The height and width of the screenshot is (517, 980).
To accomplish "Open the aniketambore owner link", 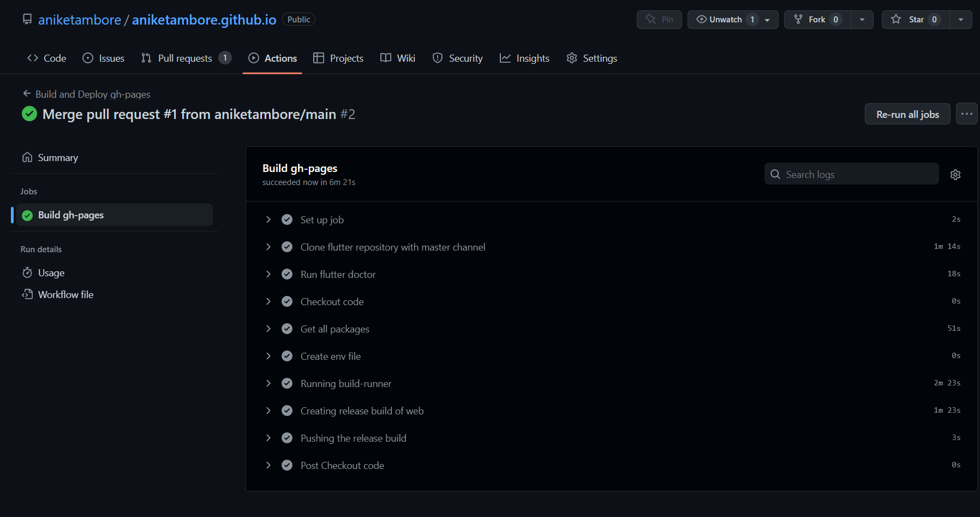I will click(80, 20).
